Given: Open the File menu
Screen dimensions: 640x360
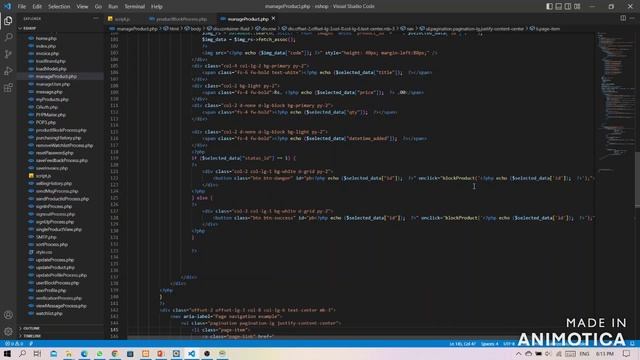Looking at the screenshot, I should (22, 7).
